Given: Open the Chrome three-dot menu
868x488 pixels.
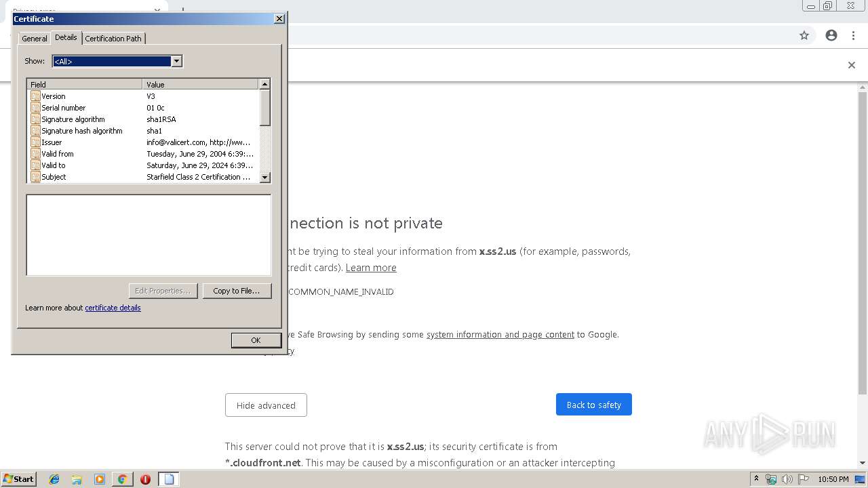Looking at the screenshot, I should tap(854, 35).
